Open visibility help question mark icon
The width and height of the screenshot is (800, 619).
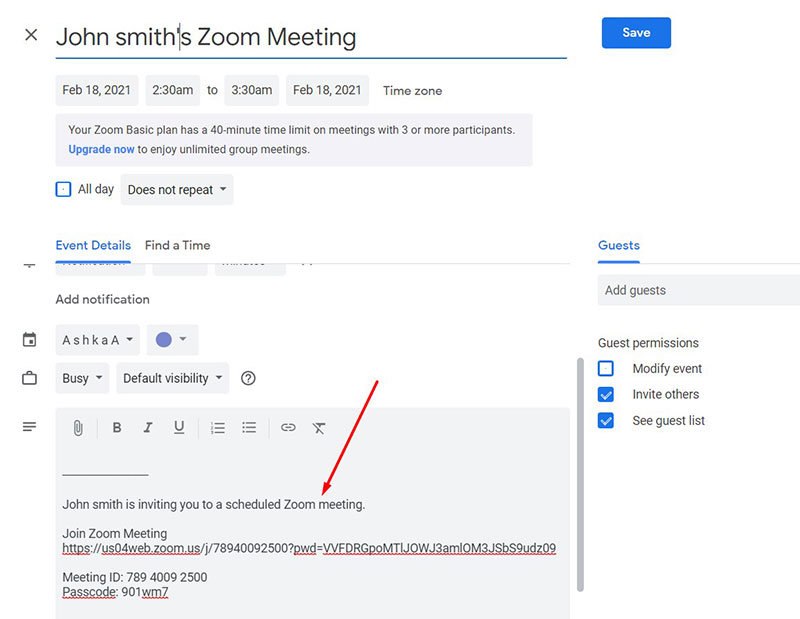(248, 378)
